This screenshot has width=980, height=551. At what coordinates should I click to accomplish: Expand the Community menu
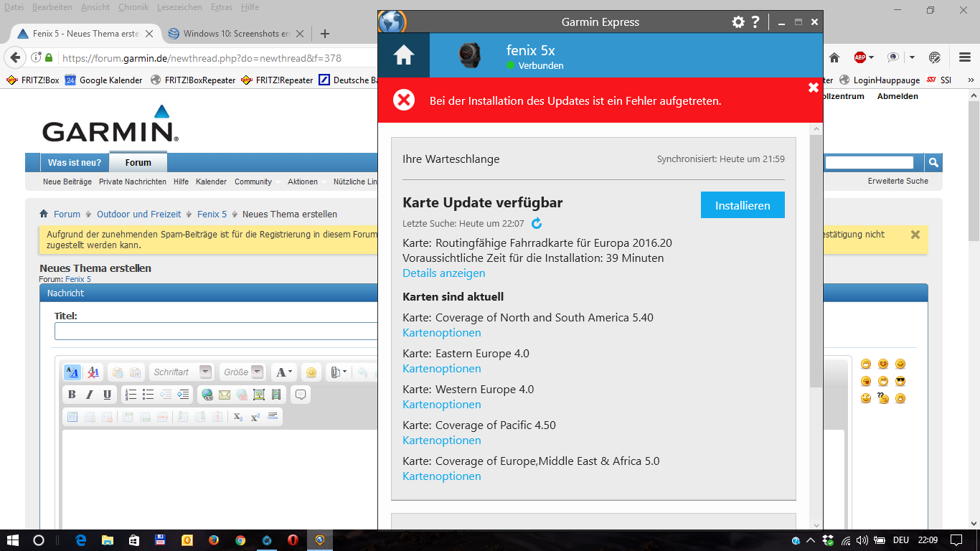point(257,182)
